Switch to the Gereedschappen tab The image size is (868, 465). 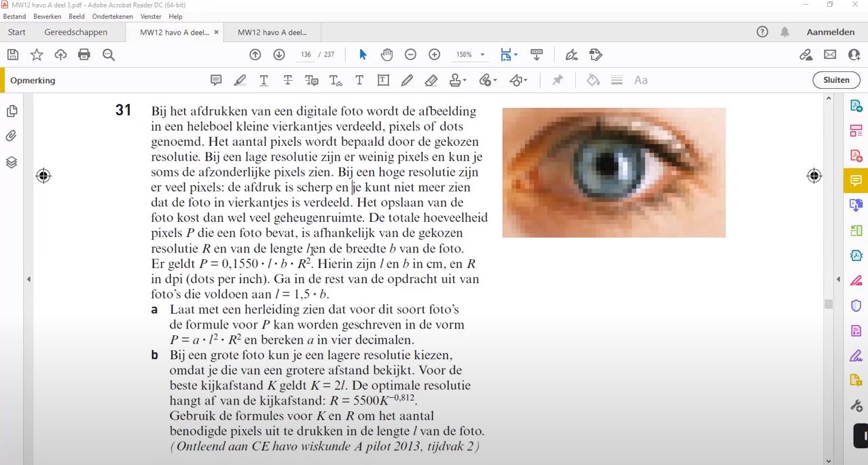[76, 32]
